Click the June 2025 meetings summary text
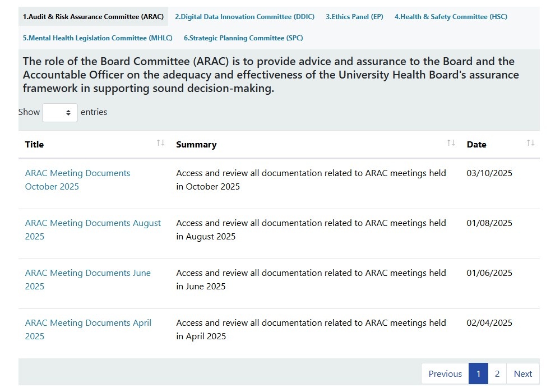560x392 pixels. pos(311,279)
